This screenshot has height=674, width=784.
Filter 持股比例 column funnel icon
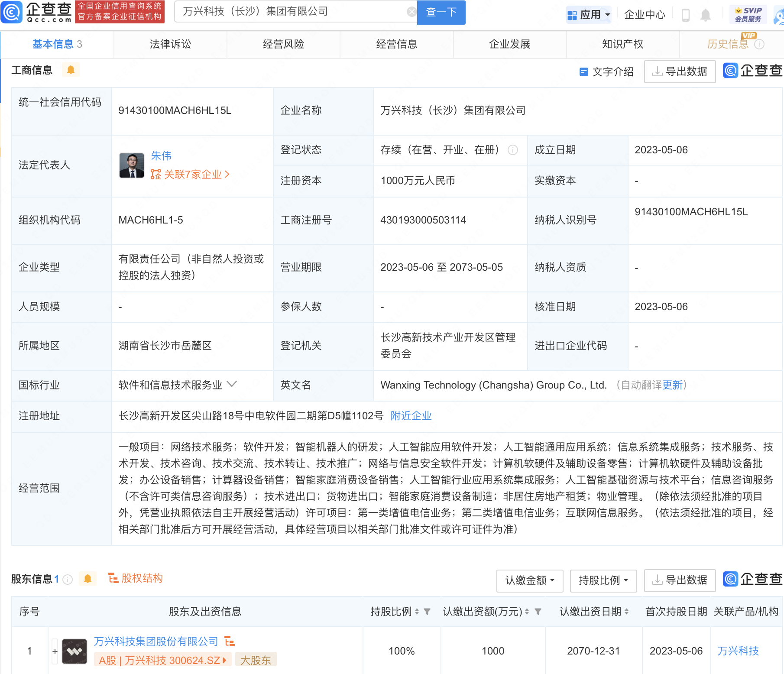[427, 612]
